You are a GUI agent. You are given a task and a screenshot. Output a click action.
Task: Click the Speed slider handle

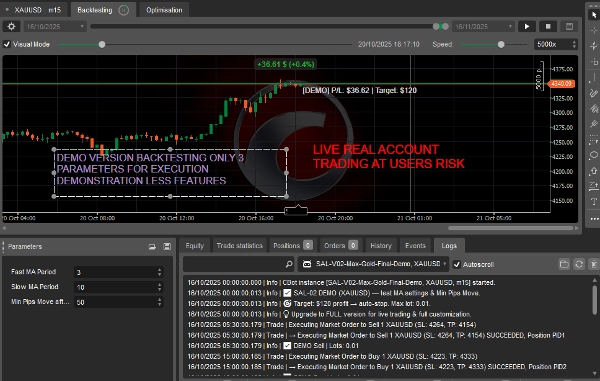(501, 44)
